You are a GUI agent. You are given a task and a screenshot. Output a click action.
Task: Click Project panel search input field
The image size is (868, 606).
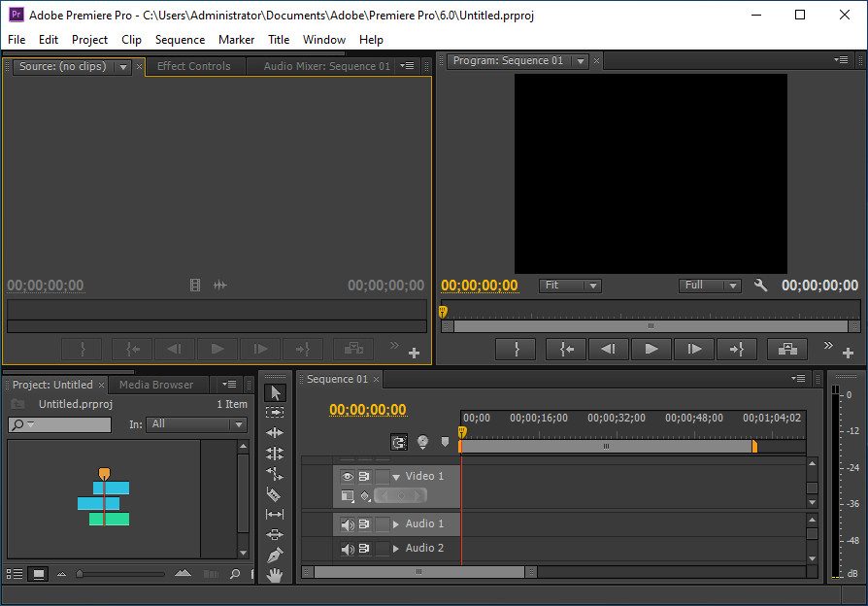[59, 424]
